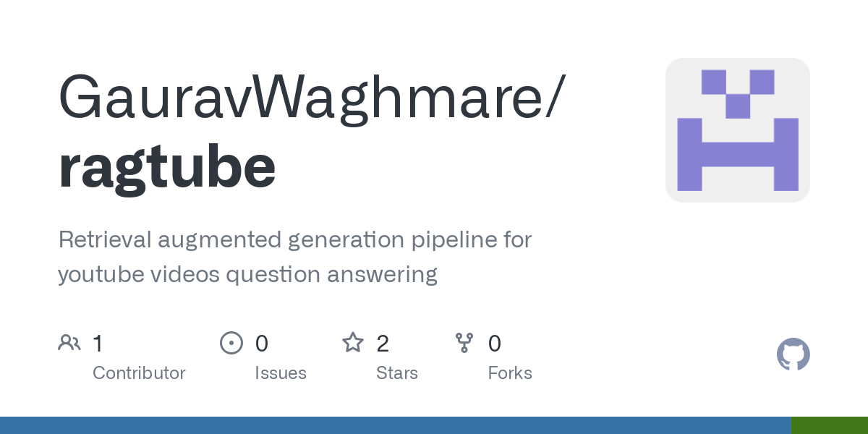Click the Stars label
The height and width of the screenshot is (434, 868).
396,373
